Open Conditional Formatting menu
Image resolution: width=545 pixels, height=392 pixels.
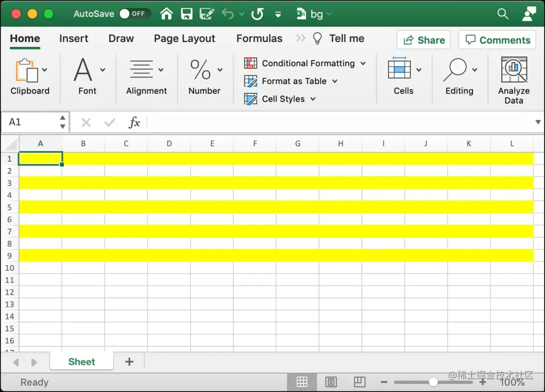click(x=305, y=63)
